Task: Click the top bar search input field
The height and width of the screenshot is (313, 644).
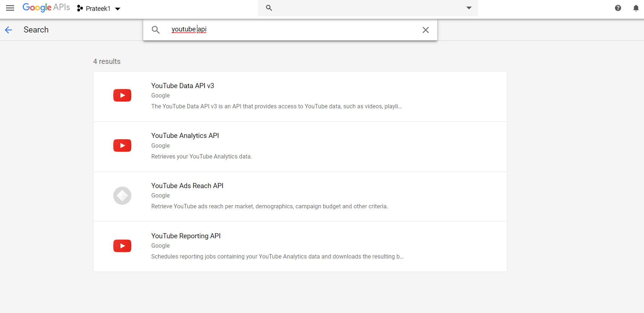Action: [x=368, y=8]
